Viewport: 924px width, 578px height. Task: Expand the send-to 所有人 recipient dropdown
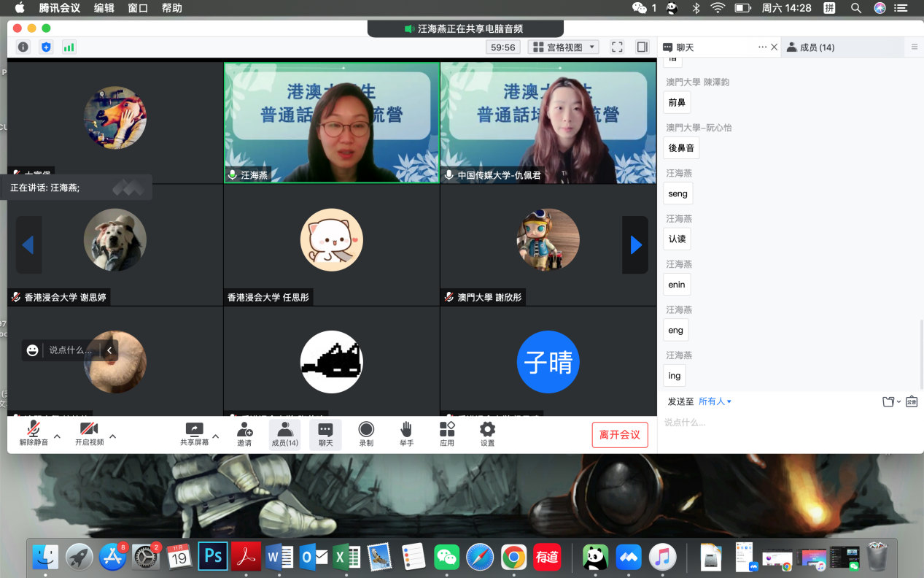coord(715,401)
